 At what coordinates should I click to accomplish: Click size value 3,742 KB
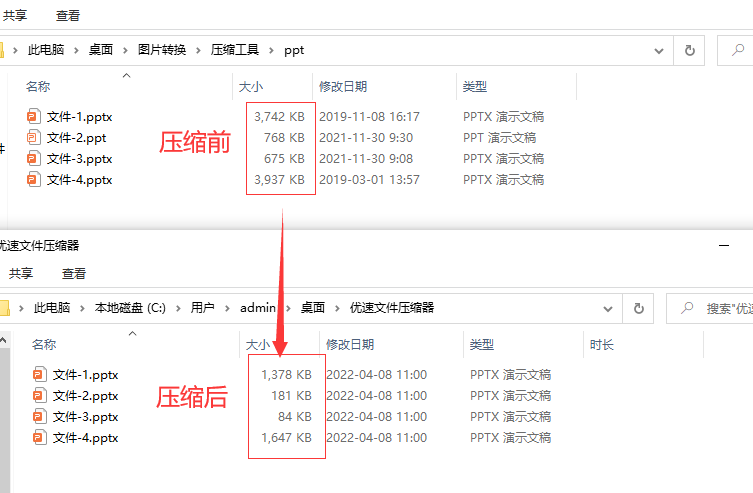(279, 117)
